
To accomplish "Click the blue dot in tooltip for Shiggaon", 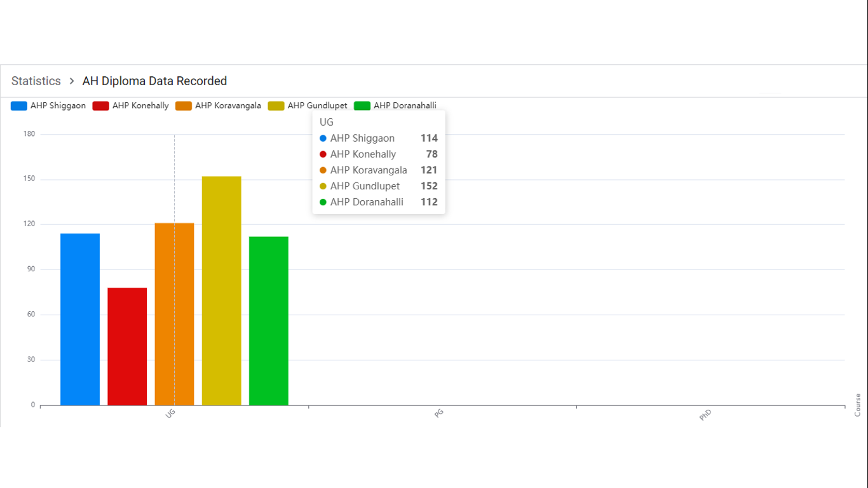I will point(323,139).
